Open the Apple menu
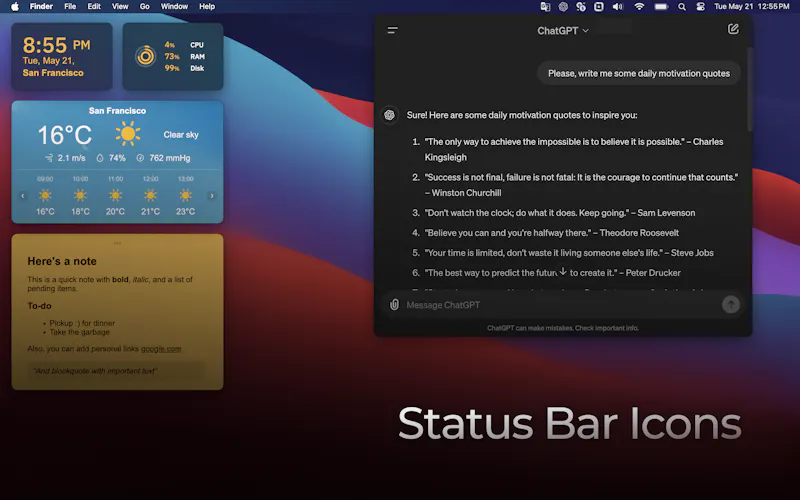 click(x=15, y=7)
